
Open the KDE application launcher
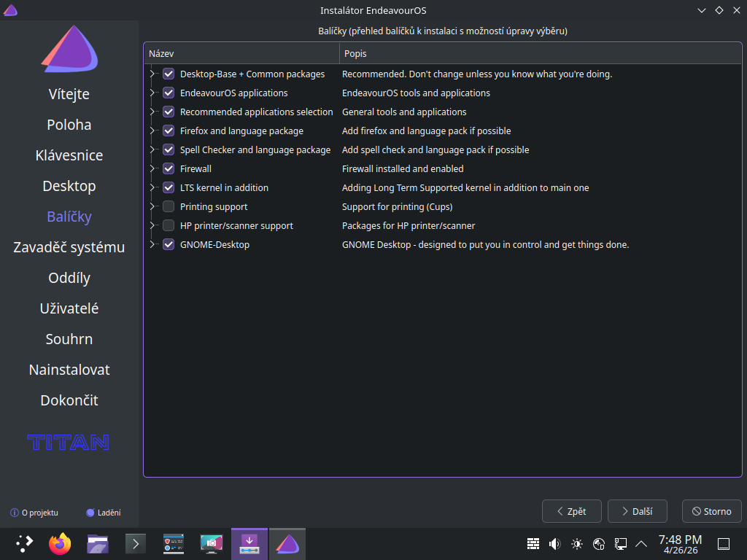pyautogui.click(x=24, y=543)
